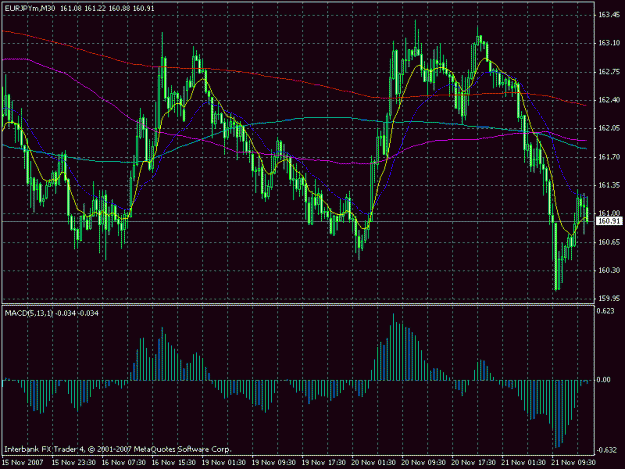Image resolution: width=625 pixels, height=469 pixels.
Task: Click the 15 Nov 2007 time axis label
Action: click(x=23, y=462)
